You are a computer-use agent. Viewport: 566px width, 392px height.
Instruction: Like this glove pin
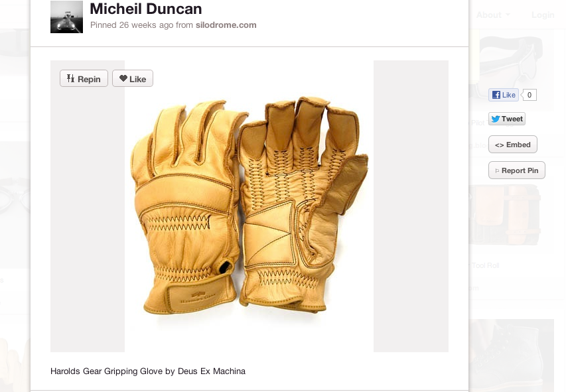click(133, 78)
